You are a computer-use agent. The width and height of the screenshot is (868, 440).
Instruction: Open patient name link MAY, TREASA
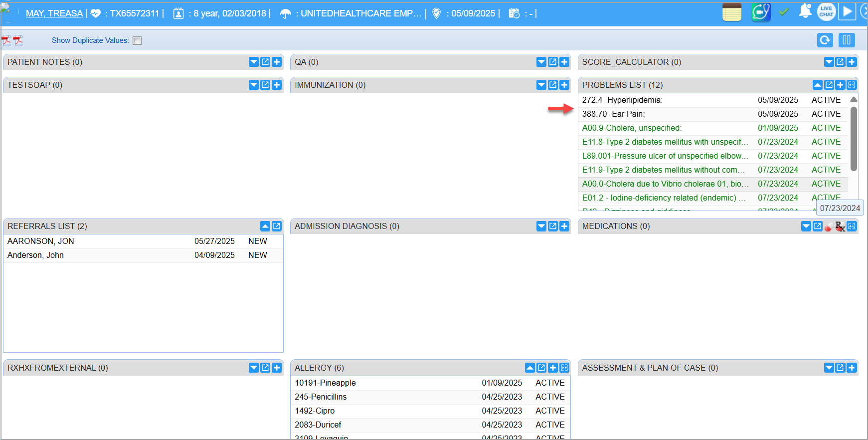pos(54,13)
